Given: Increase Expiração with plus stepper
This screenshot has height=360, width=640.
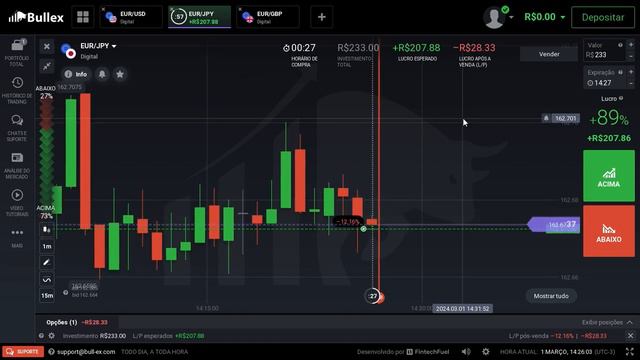Looking at the screenshot, I should click(631, 72).
